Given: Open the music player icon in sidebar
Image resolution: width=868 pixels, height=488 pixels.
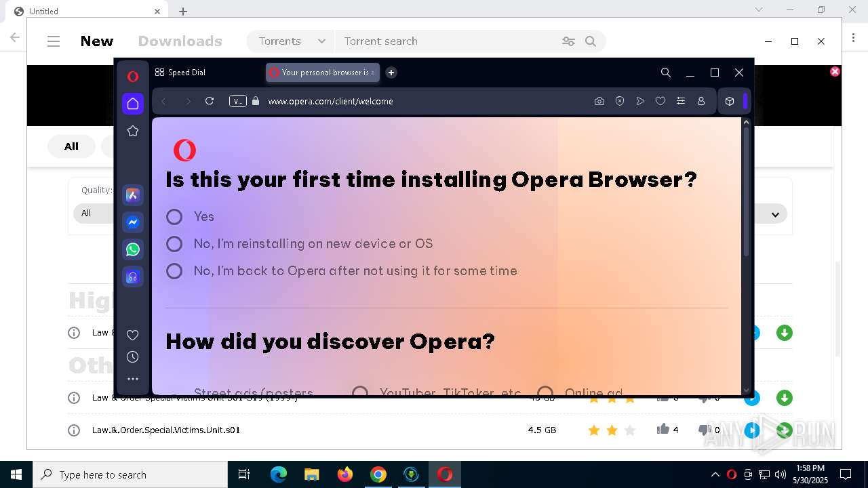Looking at the screenshot, I should click(133, 277).
